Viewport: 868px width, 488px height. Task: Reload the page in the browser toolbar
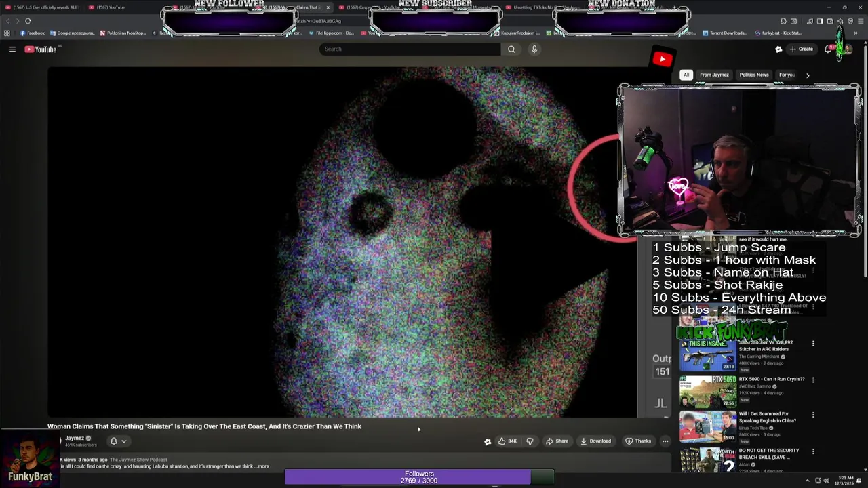tap(28, 21)
